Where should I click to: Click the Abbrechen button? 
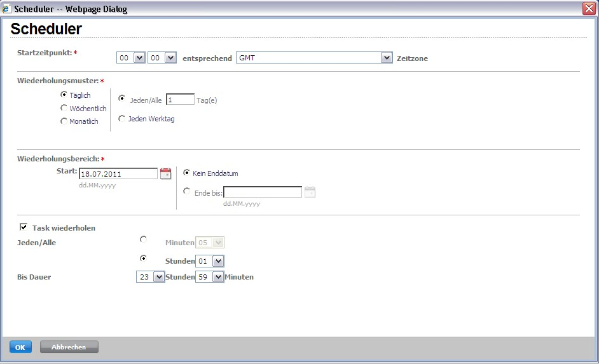[69, 347]
